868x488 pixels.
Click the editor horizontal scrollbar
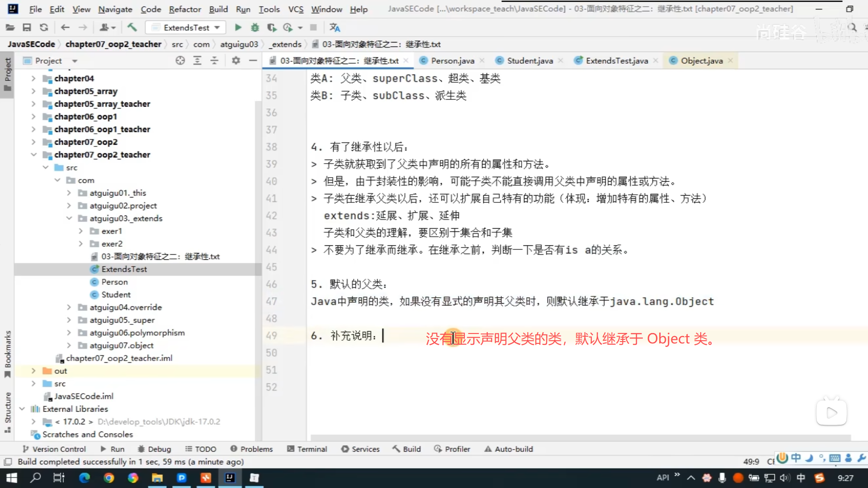580,437
